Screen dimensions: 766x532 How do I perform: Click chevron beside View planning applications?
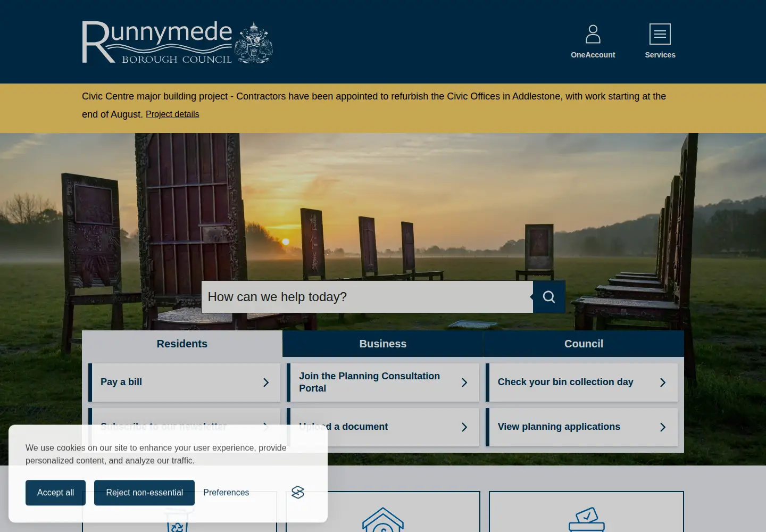click(x=663, y=427)
